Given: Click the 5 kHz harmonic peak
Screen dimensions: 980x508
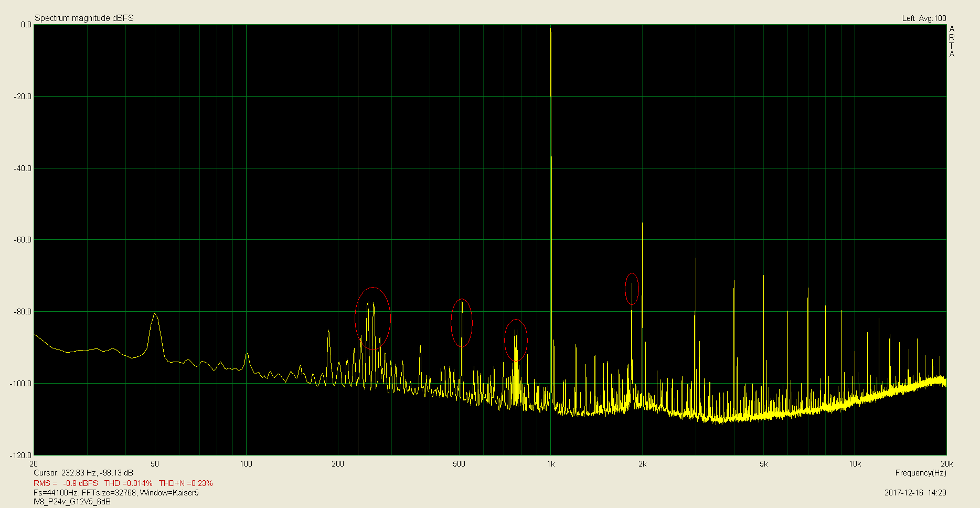Looking at the screenshot, I should 763,276.
